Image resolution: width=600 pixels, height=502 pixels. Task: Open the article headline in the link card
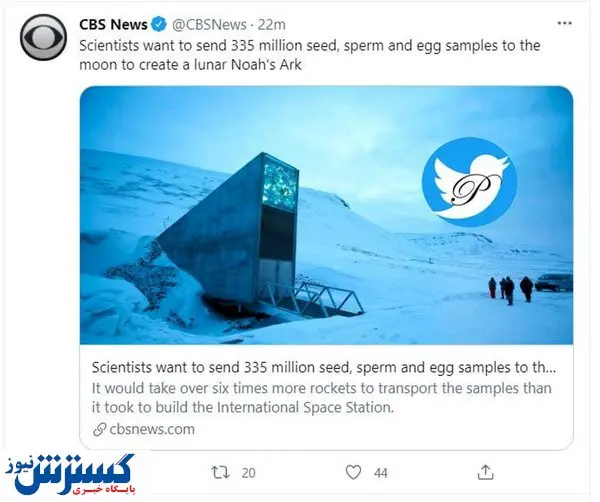pyautogui.click(x=325, y=366)
